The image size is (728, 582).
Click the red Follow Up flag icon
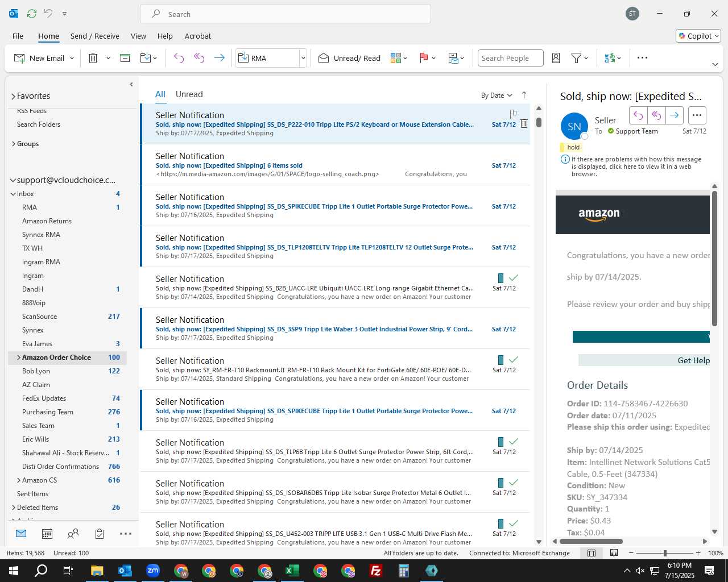click(424, 58)
